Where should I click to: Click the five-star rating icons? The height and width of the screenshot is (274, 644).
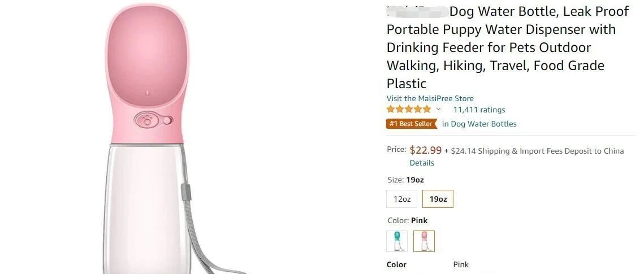pyautogui.click(x=409, y=110)
